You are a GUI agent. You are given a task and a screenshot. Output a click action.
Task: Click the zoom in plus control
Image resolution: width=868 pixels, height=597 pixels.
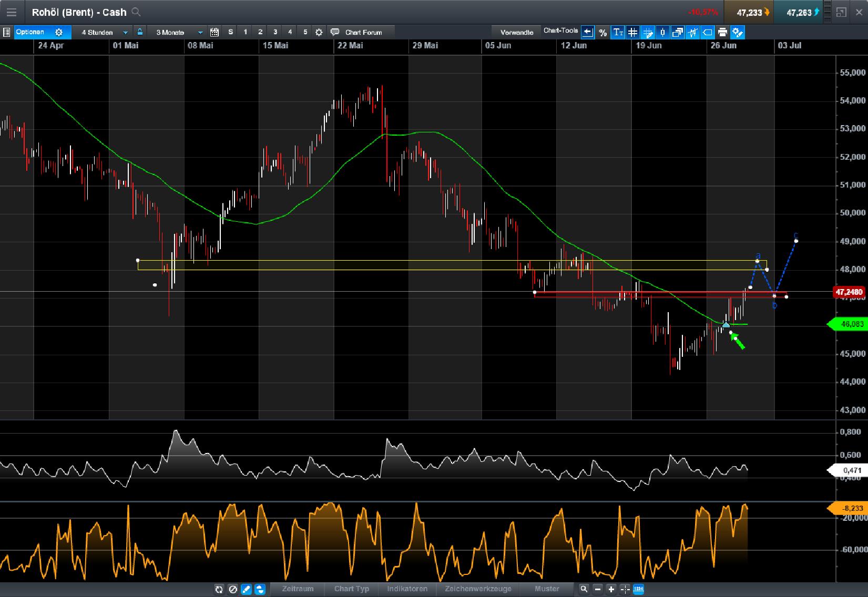pos(611,589)
